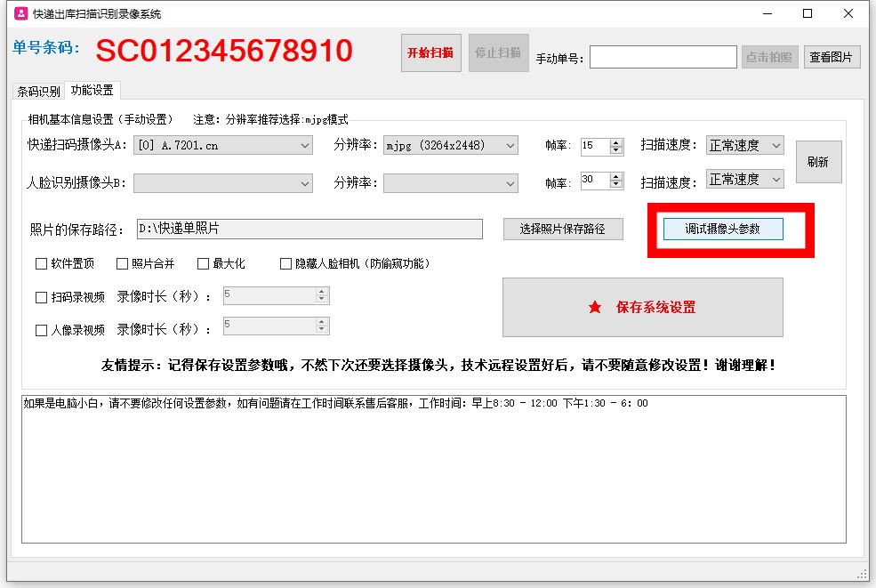The height and width of the screenshot is (588, 876).
Task: Focus the 手动单号 input field
Action: pyautogui.click(x=662, y=58)
